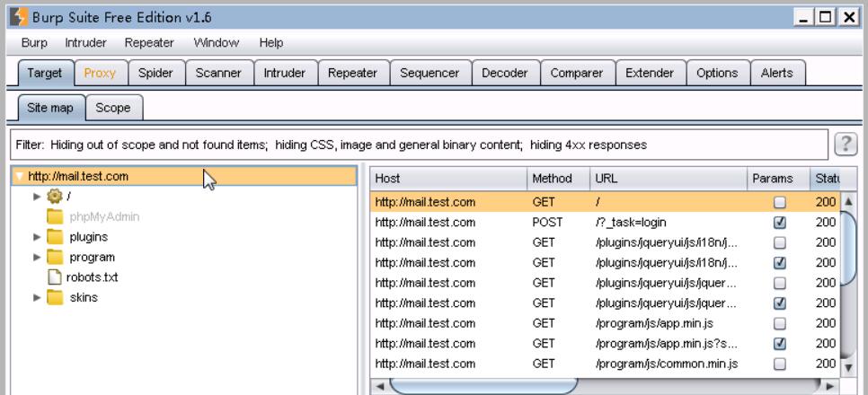Select the Target tab
868x395 pixels.
(x=45, y=73)
